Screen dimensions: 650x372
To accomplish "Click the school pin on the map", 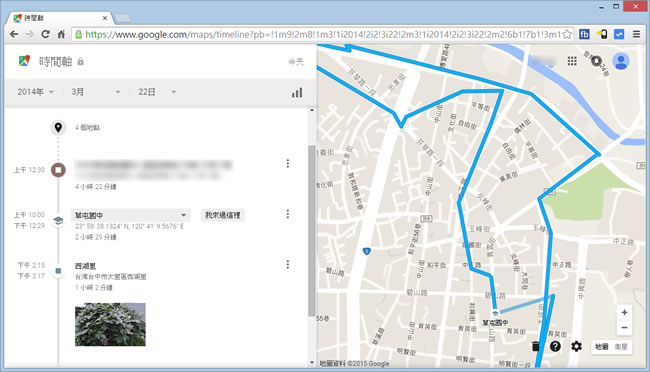I will 495,313.
